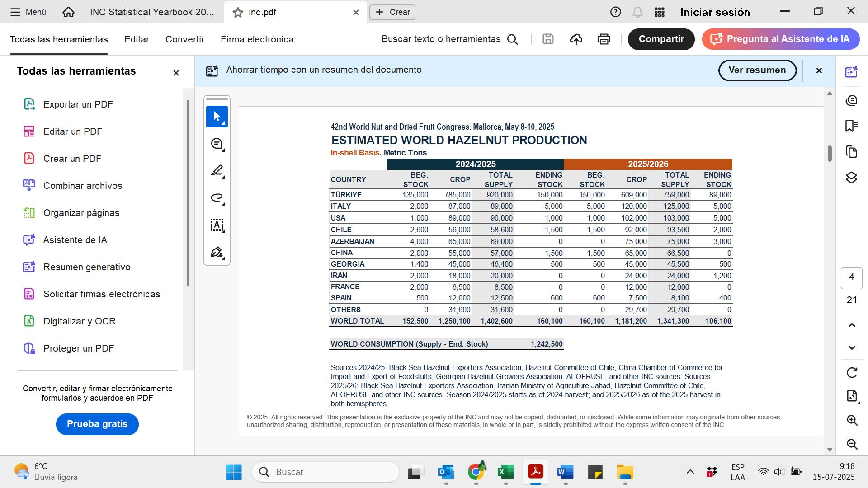The image size is (868, 488).
Task: Zoom in on the document
Action: [x=852, y=420]
